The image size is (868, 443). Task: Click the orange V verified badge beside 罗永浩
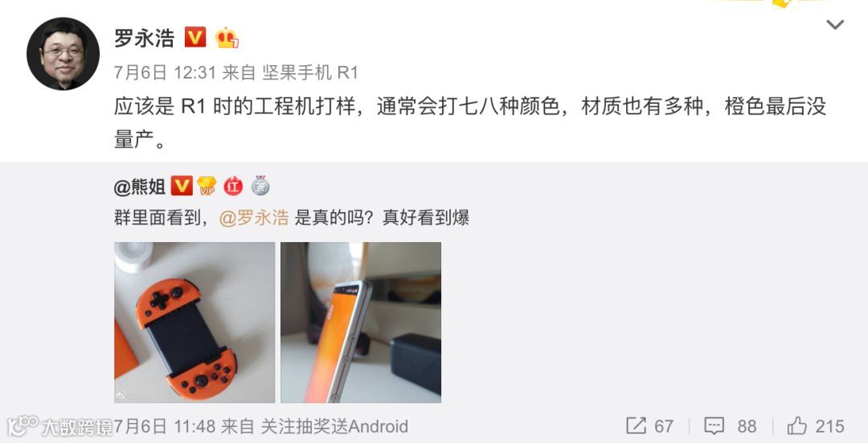pos(194,37)
